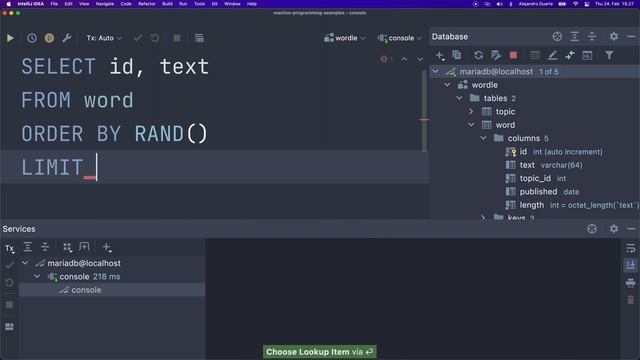Open data source properties icon
Viewport: 640px width, 360px height.
(x=496, y=55)
